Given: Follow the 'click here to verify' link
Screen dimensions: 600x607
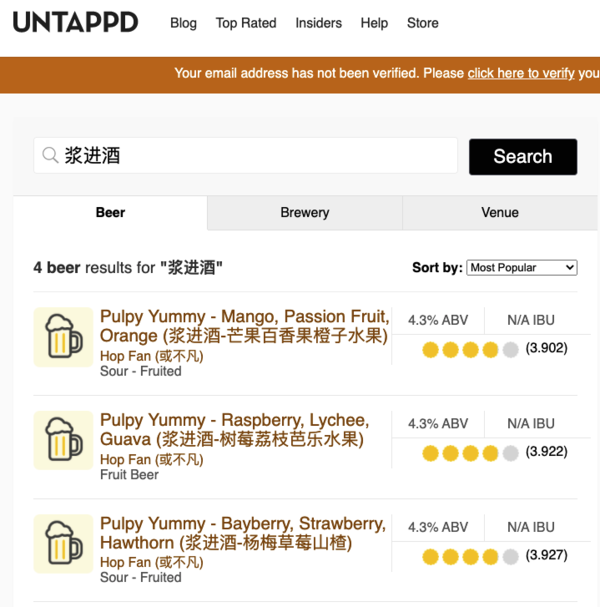Looking at the screenshot, I should 521,73.
